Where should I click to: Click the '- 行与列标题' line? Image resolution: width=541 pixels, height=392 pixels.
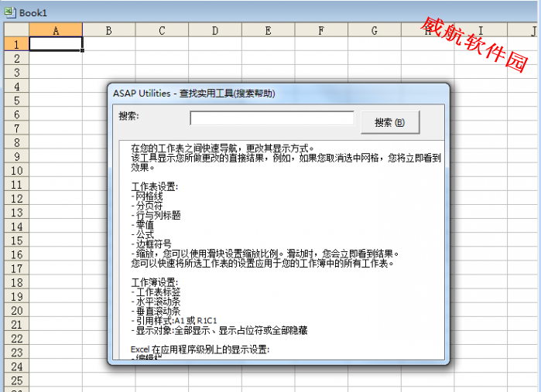[x=156, y=216]
